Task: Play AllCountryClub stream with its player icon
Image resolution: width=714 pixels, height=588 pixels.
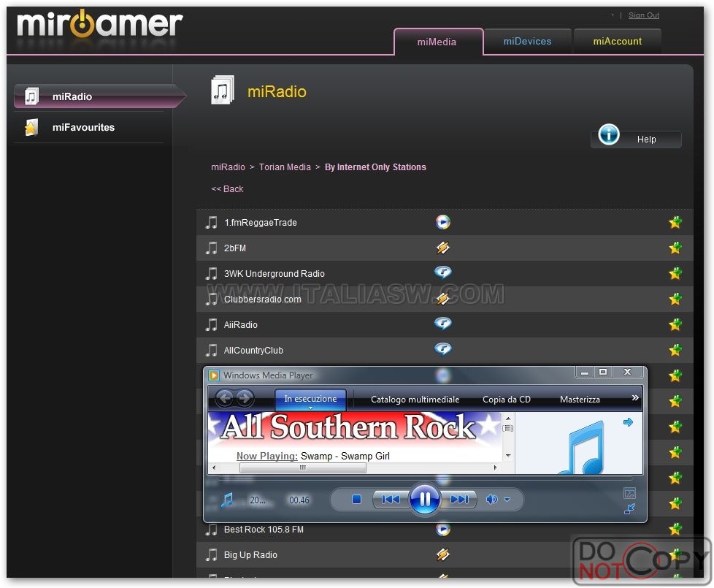Action: (442, 349)
